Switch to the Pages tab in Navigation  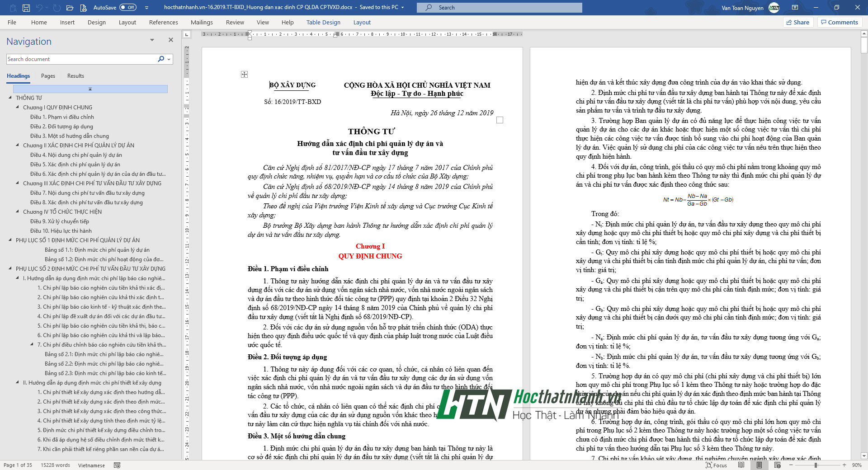point(48,76)
